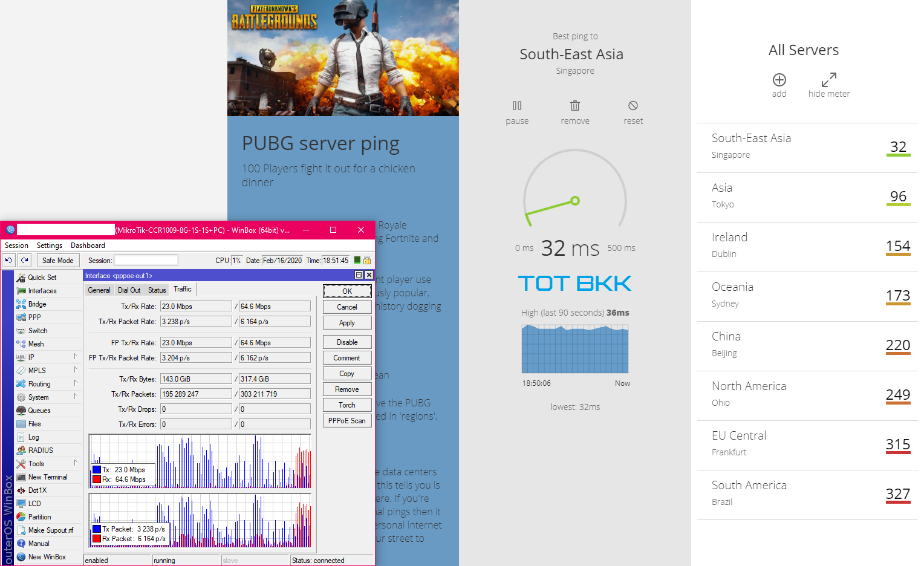Select the Asia Tokyo server row
The height and width of the screenshot is (566, 924).
point(807,197)
